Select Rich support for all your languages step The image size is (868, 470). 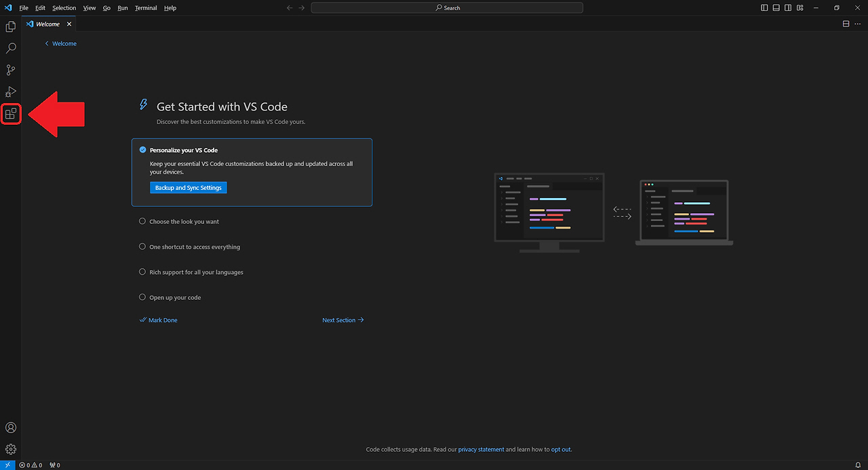tap(196, 272)
